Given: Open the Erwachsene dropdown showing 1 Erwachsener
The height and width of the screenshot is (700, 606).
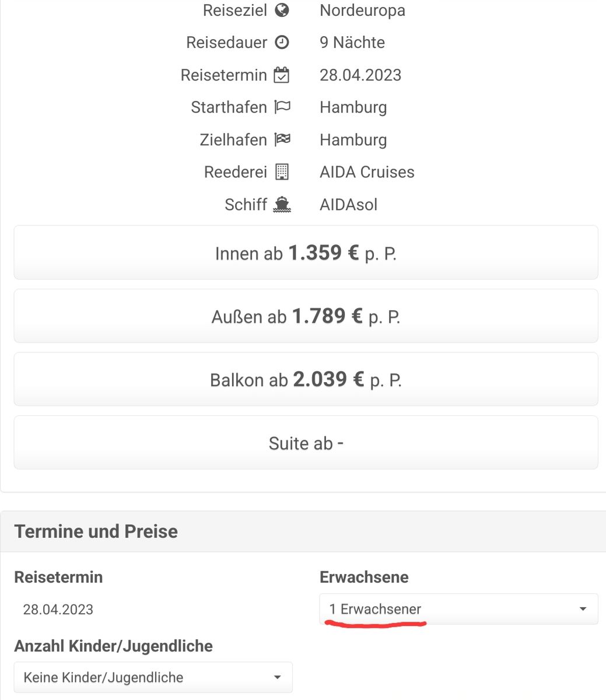Looking at the screenshot, I should 458,609.
